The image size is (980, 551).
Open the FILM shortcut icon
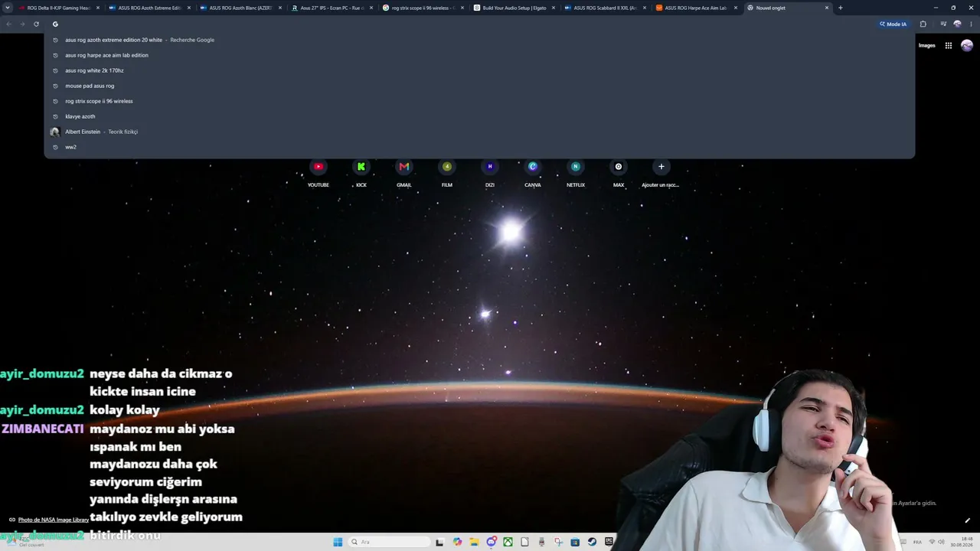pyautogui.click(x=447, y=167)
